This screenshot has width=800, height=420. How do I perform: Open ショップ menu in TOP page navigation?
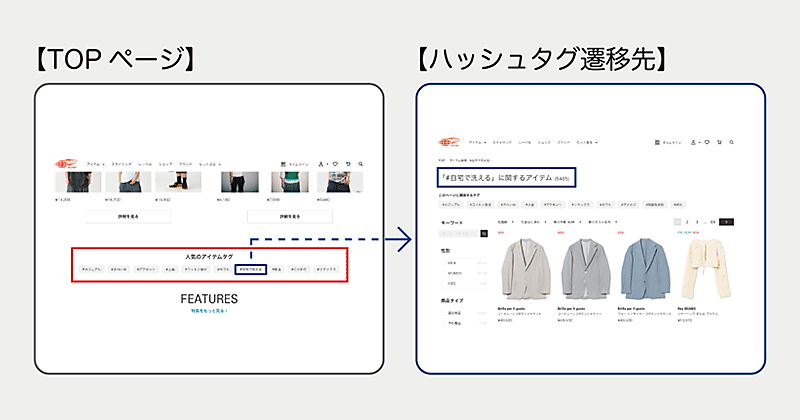(165, 164)
